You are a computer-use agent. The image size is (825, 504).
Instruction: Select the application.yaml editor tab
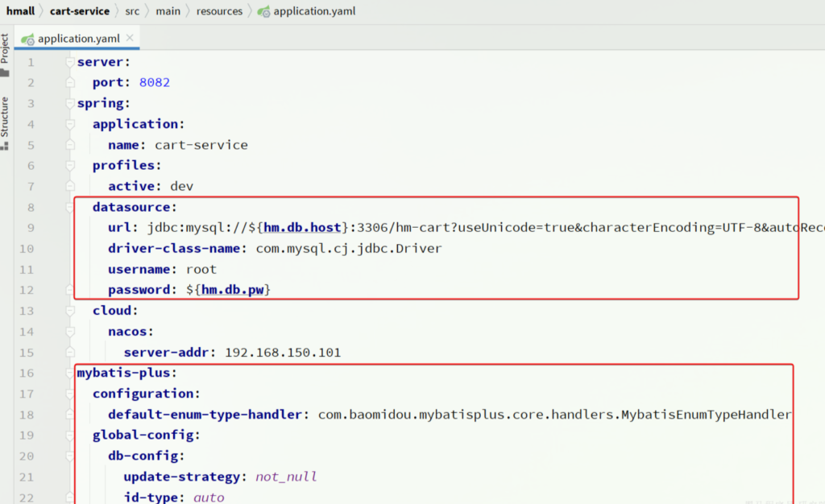pyautogui.click(x=78, y=39)
